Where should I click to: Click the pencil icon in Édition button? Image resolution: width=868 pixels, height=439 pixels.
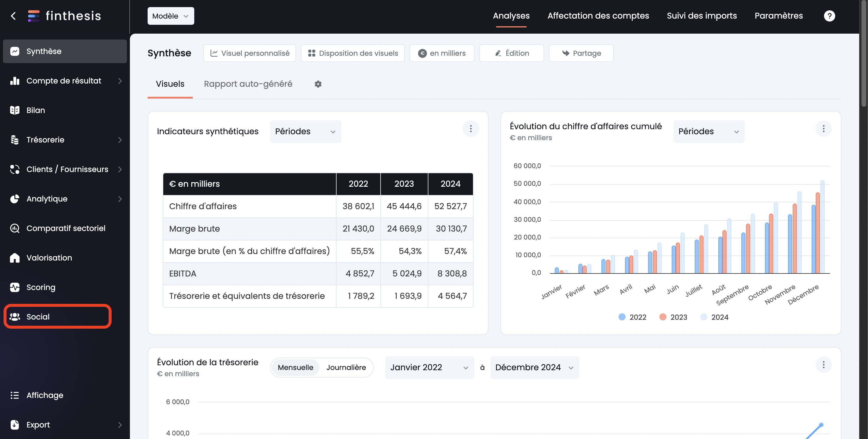click(x=498, y=53)
